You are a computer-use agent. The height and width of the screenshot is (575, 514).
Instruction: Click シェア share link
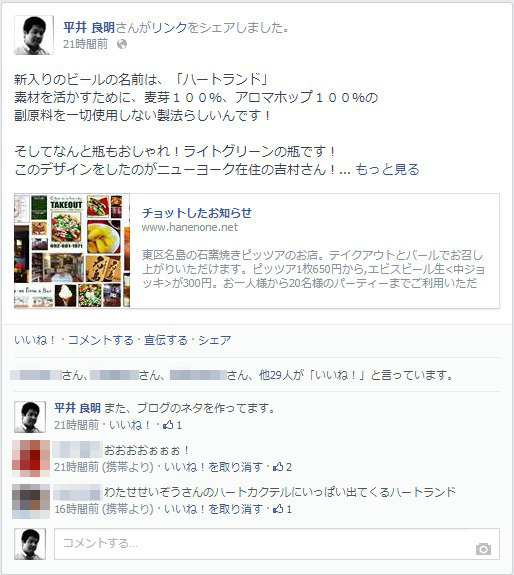click(215, 340)
